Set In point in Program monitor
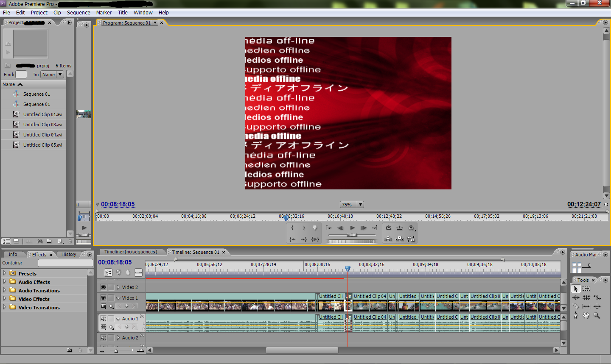Screen dimensions: 611x364 (292, 228)
